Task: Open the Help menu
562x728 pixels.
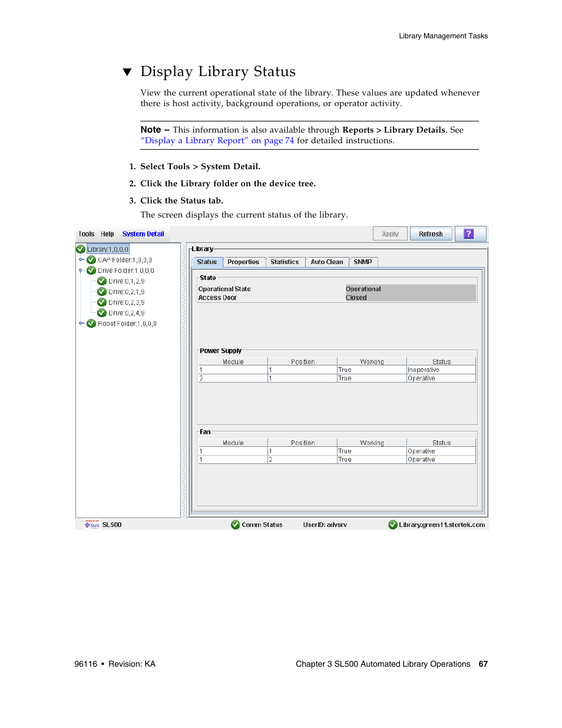Action: pos(107,234)
